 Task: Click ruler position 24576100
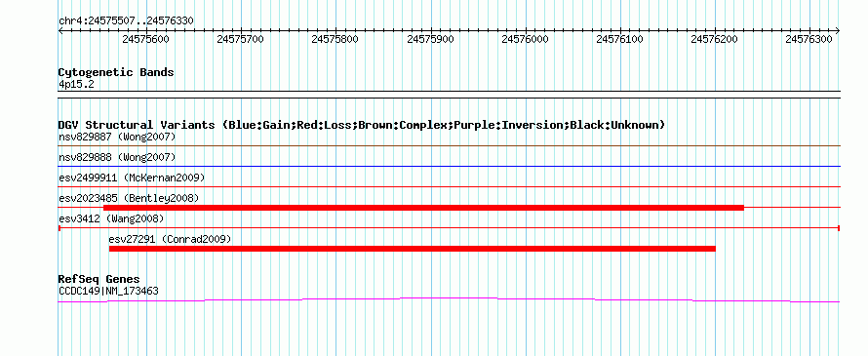620,39
